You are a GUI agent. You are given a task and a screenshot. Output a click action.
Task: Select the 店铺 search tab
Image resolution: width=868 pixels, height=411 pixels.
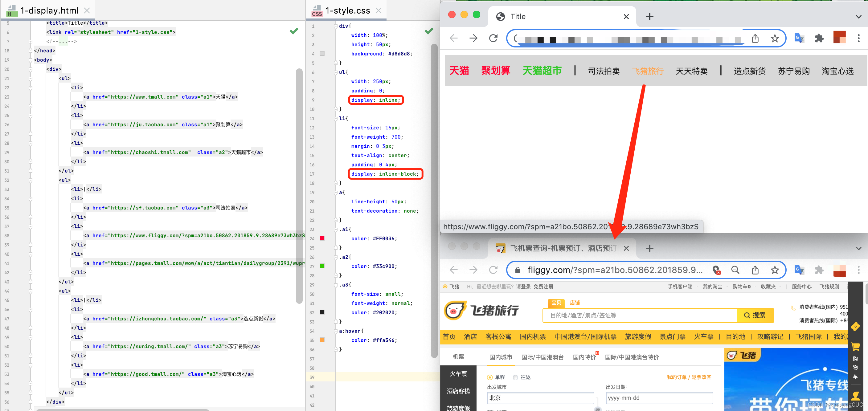click(575, 303)
